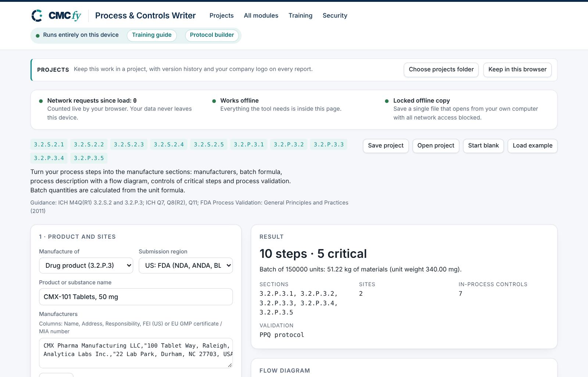Expand the Submission region dropdown
This screenshot has width=588, height=377.
click(186, 266)
